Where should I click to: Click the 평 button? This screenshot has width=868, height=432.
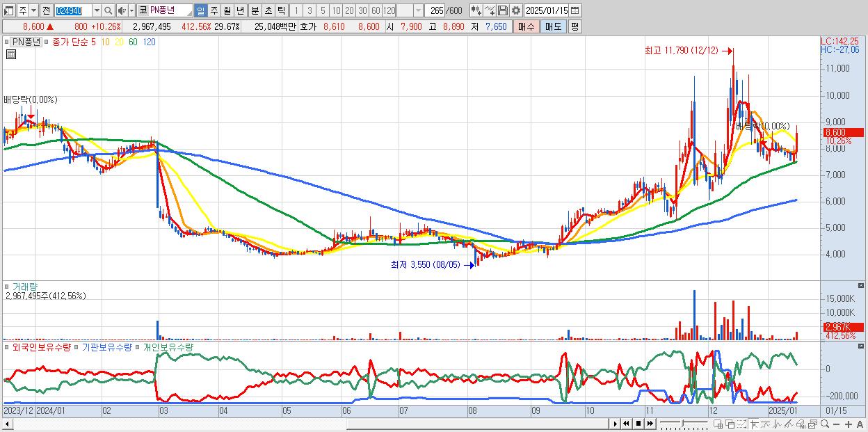[x=574, y=26]
